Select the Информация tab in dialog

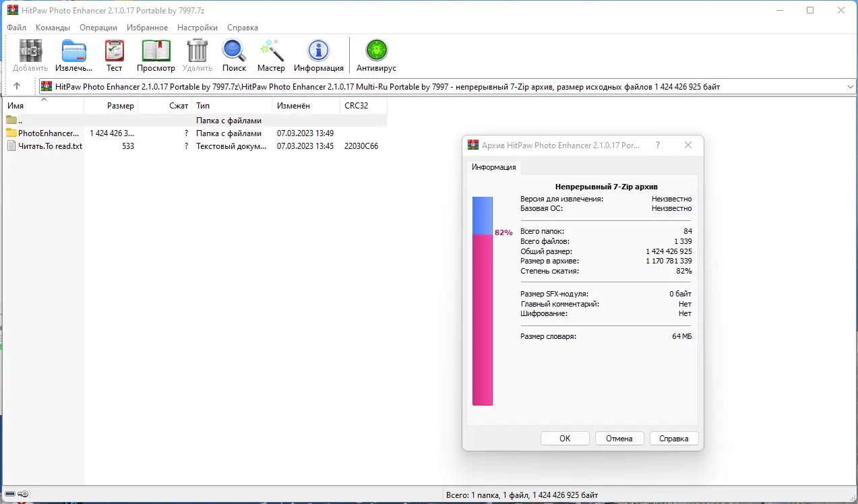pyautogui.click(x=494, y=167)
